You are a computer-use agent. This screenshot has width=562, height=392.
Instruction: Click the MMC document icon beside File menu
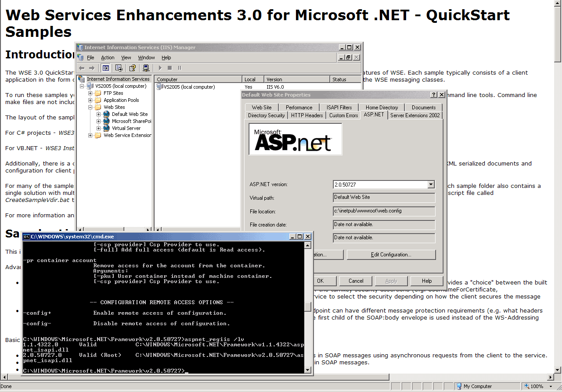click(x=80, y=58)
